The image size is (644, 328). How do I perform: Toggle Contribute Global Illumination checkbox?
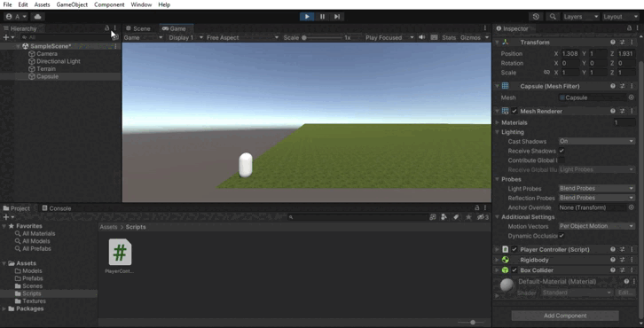tap(562, 160)
